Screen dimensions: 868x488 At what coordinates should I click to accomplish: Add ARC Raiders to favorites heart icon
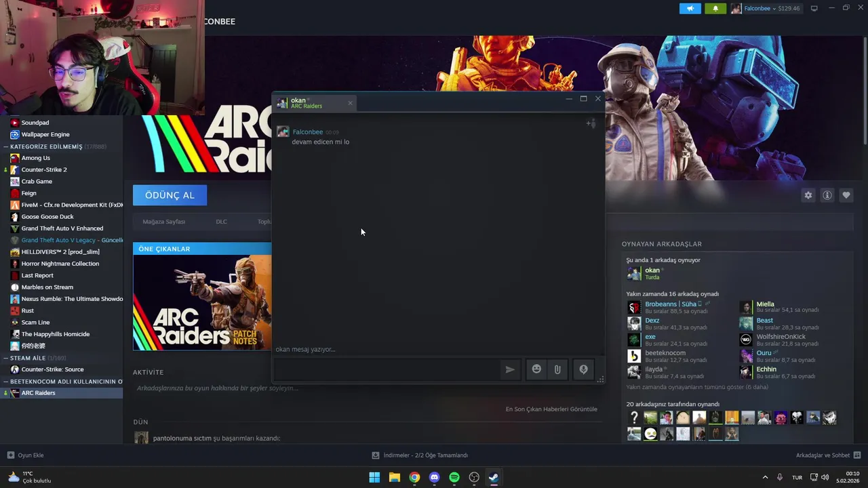tap(846, 195)
